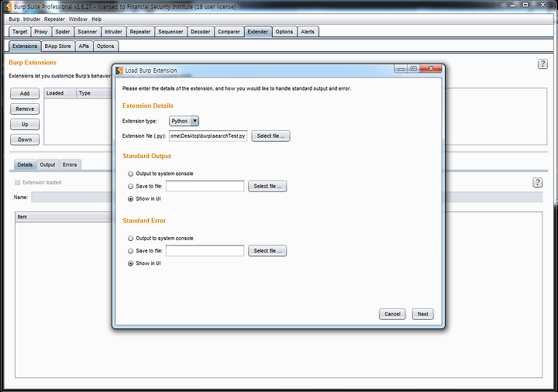Click help icon beside Extension loaded details

[537, 183]
